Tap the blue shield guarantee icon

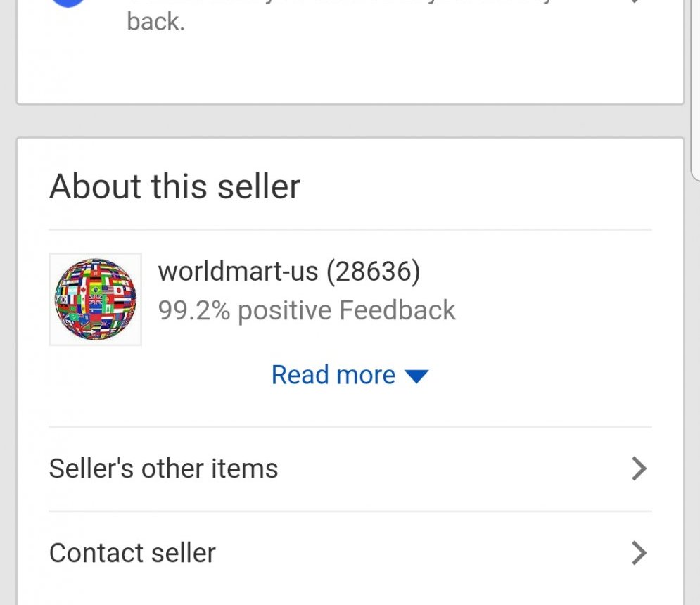(x=69, y=2)
